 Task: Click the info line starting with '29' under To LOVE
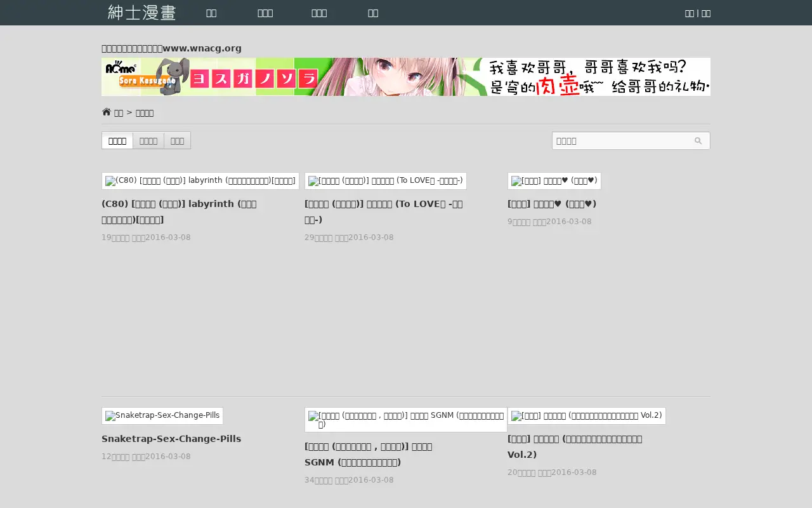pos(349,237)
